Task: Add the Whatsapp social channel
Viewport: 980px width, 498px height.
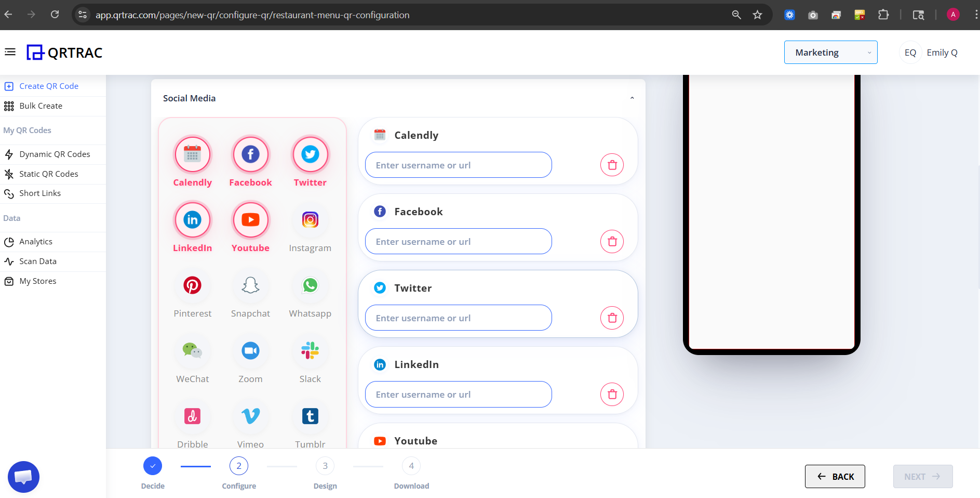Action: tap(310, 285)
